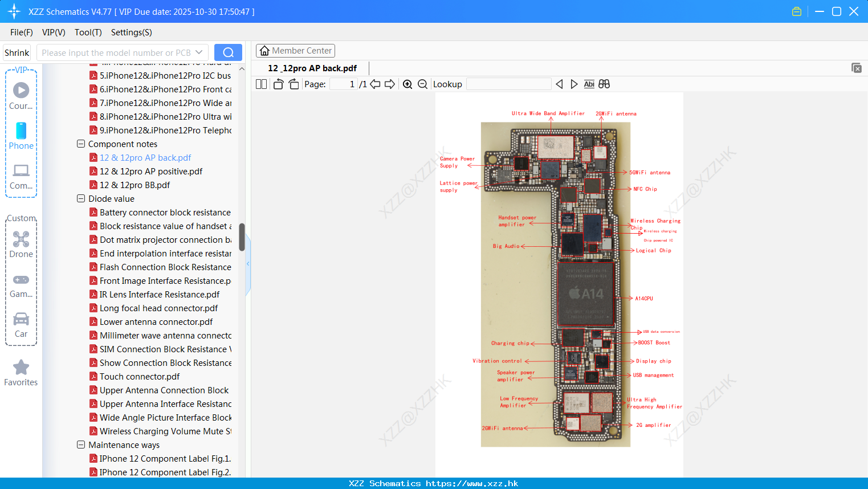This screenshot has height=489, width=868.
Task: Toggle the Abi match-case icon
Action: click(x=589, y=84)
